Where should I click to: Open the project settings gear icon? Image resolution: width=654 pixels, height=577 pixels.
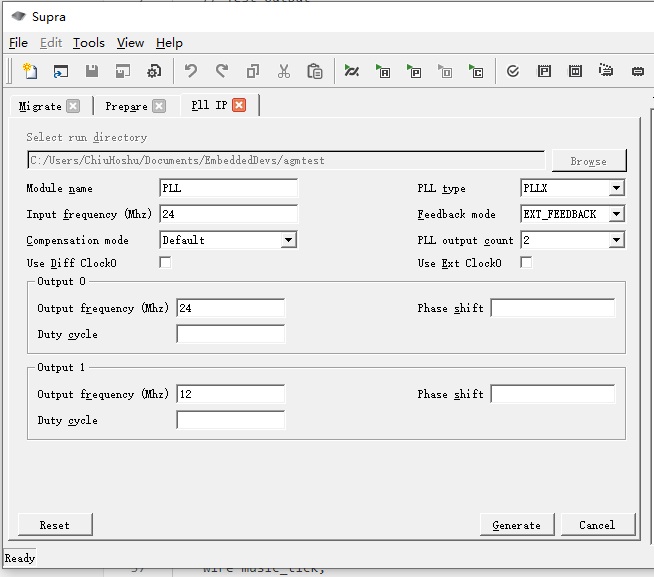[x=154, y=71]
